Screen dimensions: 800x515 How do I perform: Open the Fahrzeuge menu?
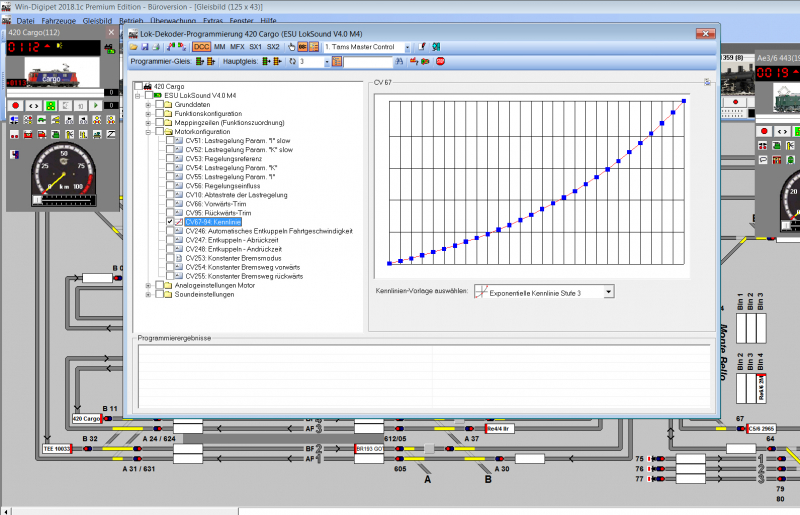pos(60,20)
